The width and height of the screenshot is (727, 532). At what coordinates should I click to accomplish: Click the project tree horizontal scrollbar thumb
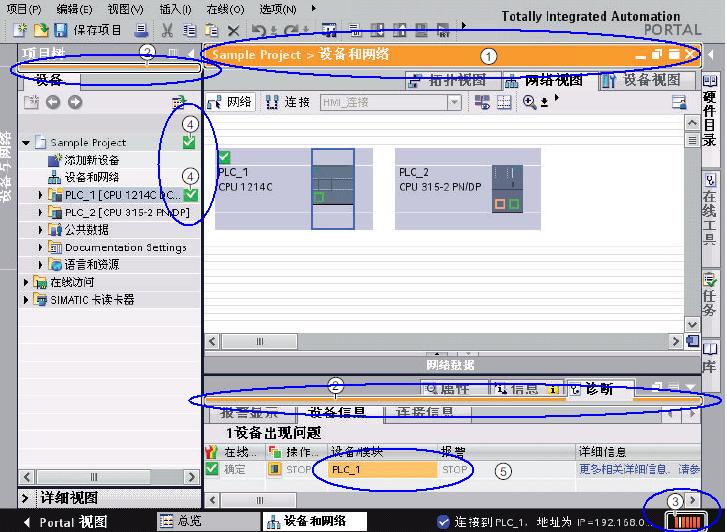[x=94, y=477]
